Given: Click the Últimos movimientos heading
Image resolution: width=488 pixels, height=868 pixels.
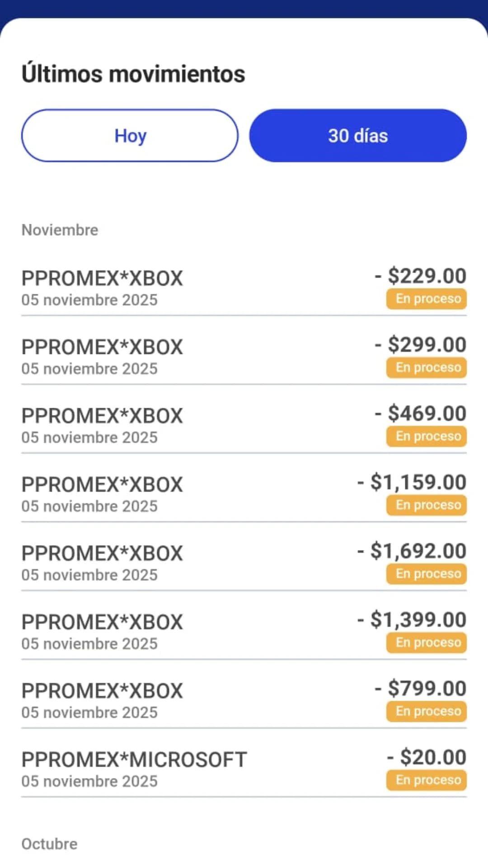Looking at the screenshot, I should [133, 74].
